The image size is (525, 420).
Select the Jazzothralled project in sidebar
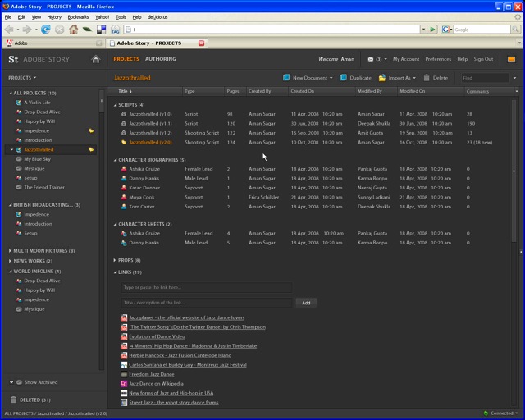click(39, 150)
